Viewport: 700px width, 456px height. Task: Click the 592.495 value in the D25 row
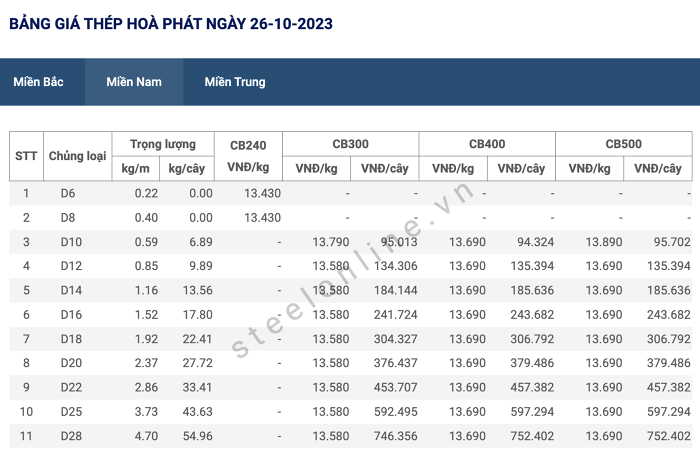pyautogui.click(x=396, y=412)
